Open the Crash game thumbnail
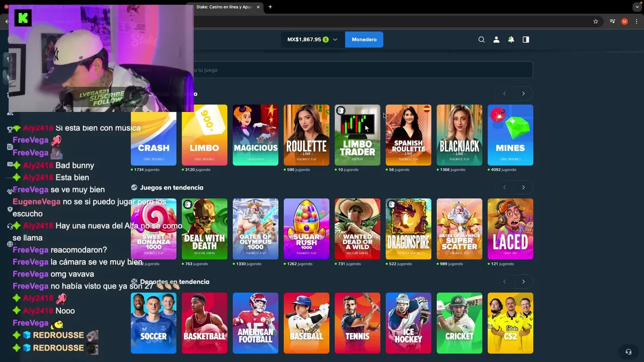The height and width of the screenshot is (362, 644). click(x=153, y=135)
